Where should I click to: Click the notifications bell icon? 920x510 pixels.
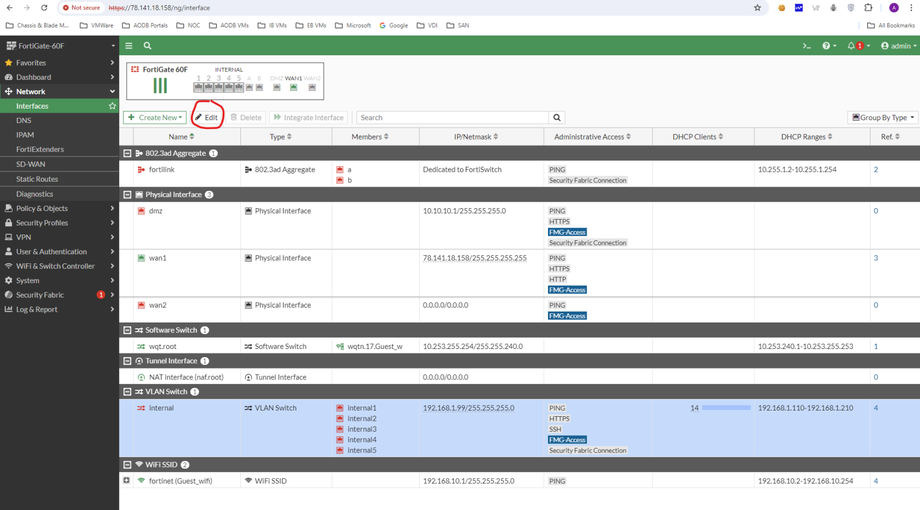[x=852, y=46]
